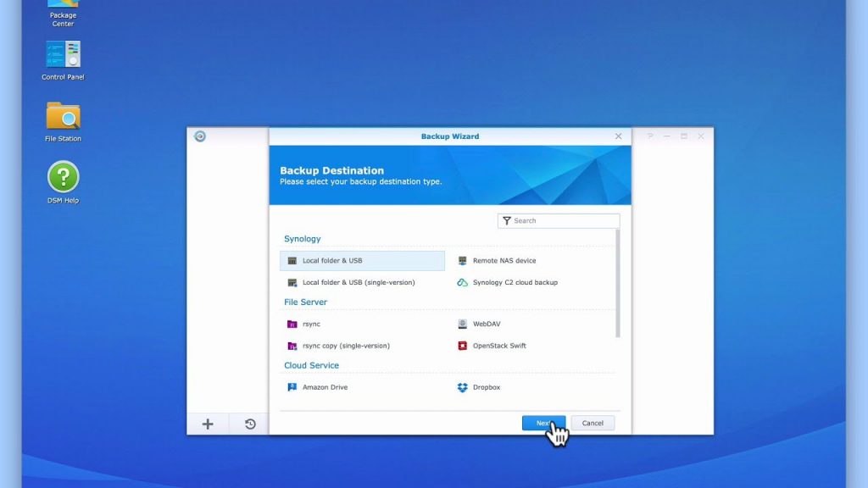Select the 'rsync' destination text
Image resolution: width=868 pixels, height=488 pixels.
point(311,324)
